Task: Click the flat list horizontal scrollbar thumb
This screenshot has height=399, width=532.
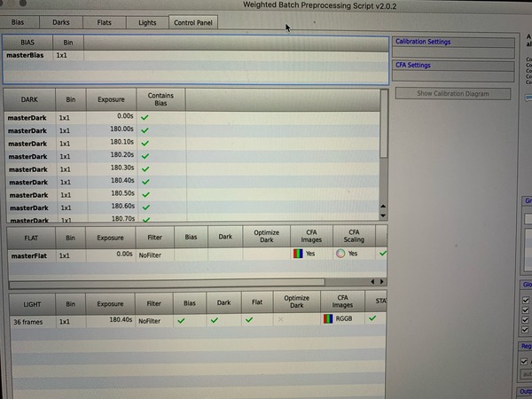Action: [x=167, y=282]
